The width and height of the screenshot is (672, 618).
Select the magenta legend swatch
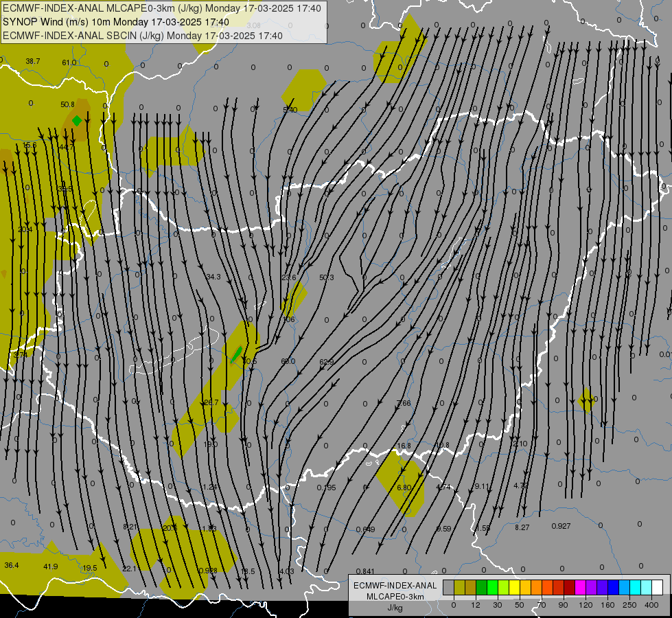tap(580, 587)
